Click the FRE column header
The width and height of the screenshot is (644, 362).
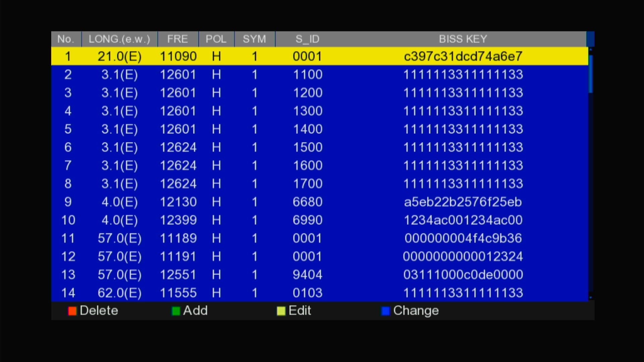point(177,39)
